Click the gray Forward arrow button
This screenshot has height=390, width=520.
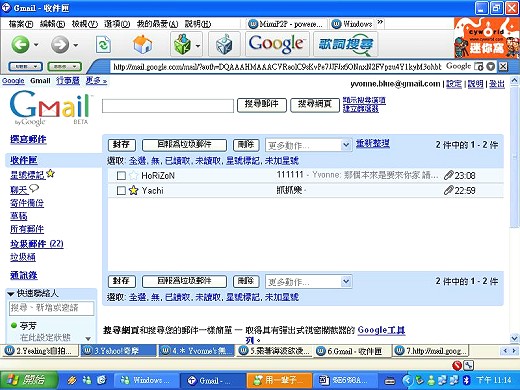coord(60,44)
